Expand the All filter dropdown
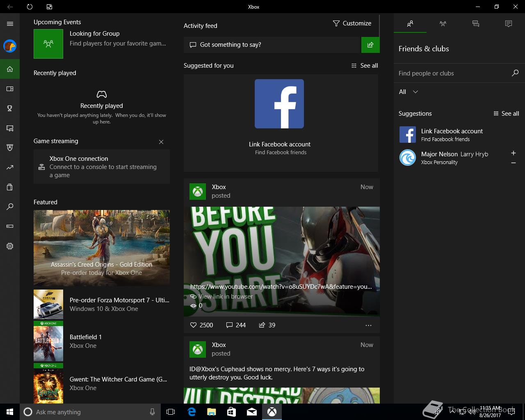 pyautogui.click(x=409, y=92)
